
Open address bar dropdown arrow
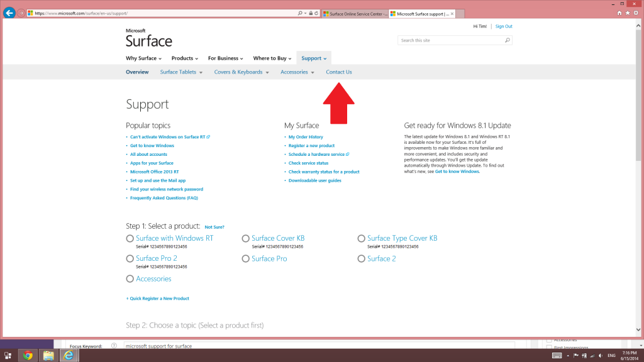click(305, 14)
